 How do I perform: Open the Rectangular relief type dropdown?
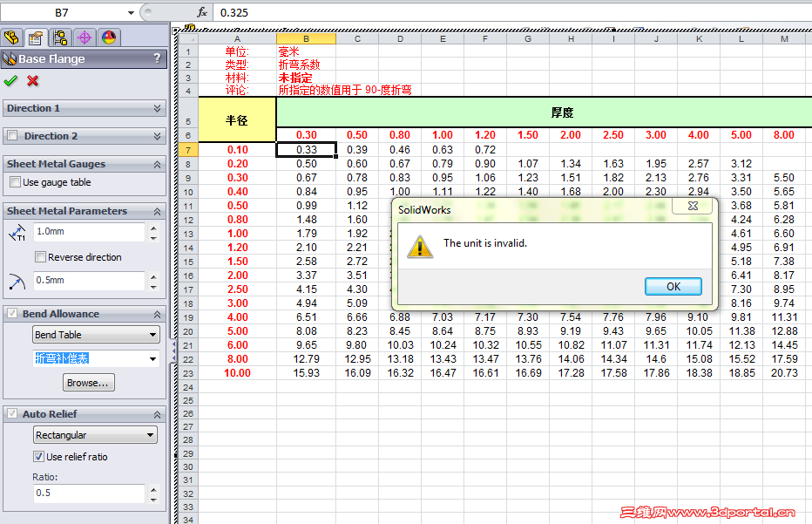click(x=95, y=435)
